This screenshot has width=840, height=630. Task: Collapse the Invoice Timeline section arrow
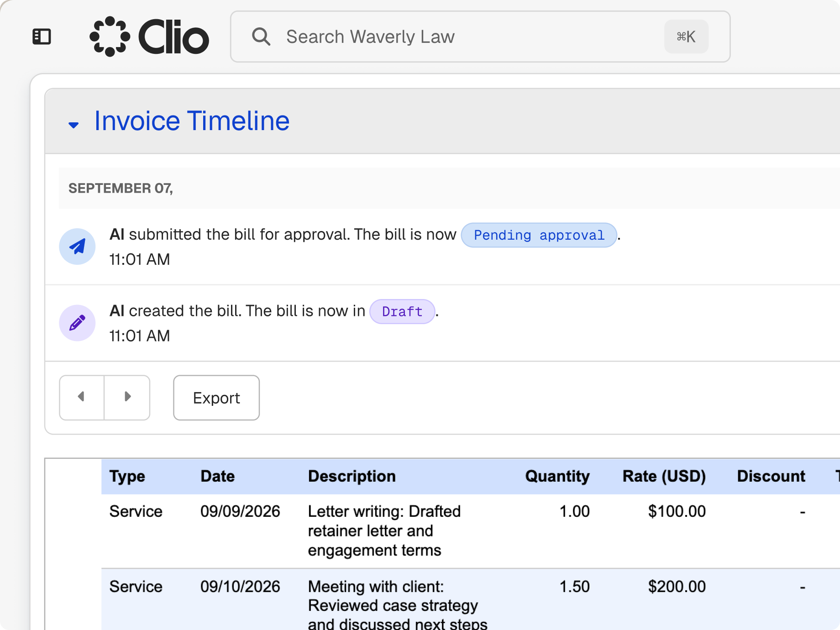click(73, 125)
